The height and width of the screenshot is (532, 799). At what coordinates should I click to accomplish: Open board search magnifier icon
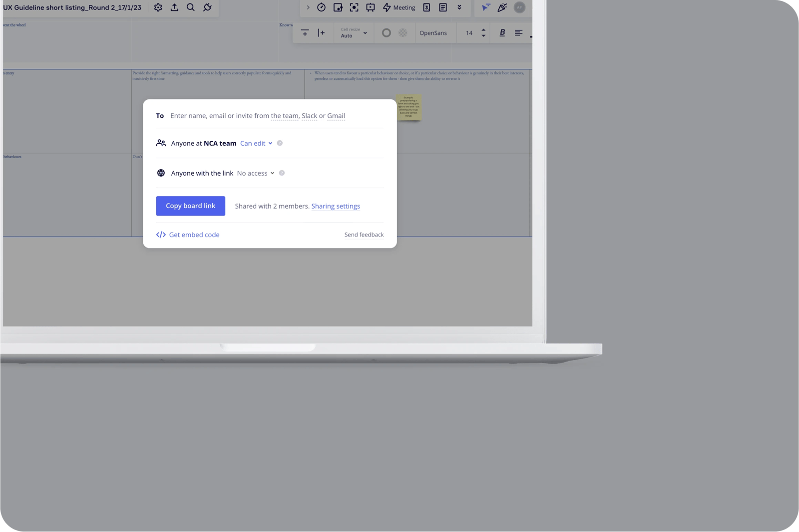pyautogui.click(x=191, y=7)
